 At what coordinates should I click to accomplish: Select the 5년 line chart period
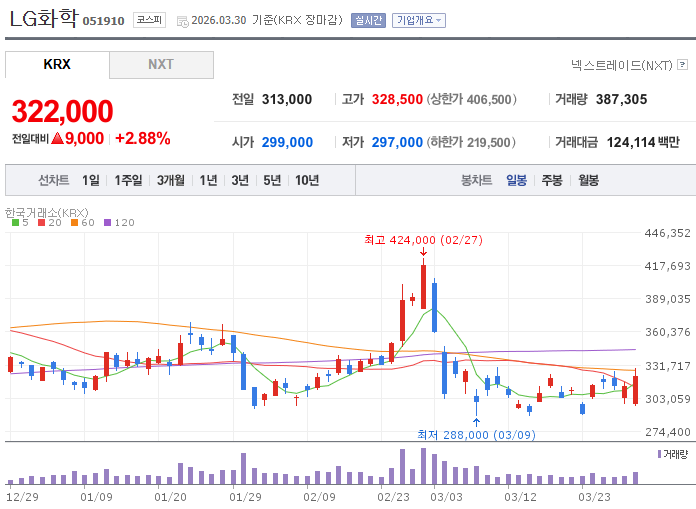coord(272,180)
